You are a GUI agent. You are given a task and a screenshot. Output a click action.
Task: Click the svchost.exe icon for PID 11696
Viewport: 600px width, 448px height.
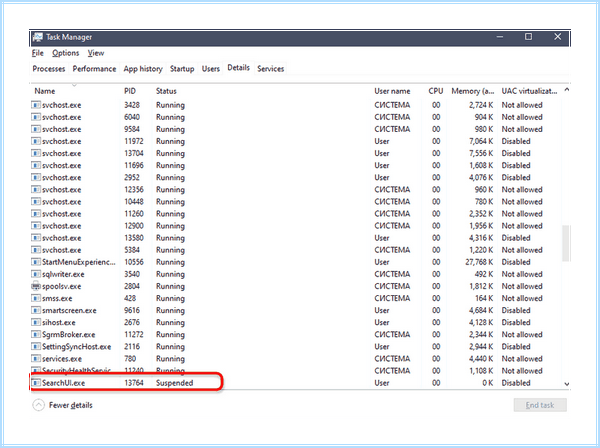pos(36,165)
